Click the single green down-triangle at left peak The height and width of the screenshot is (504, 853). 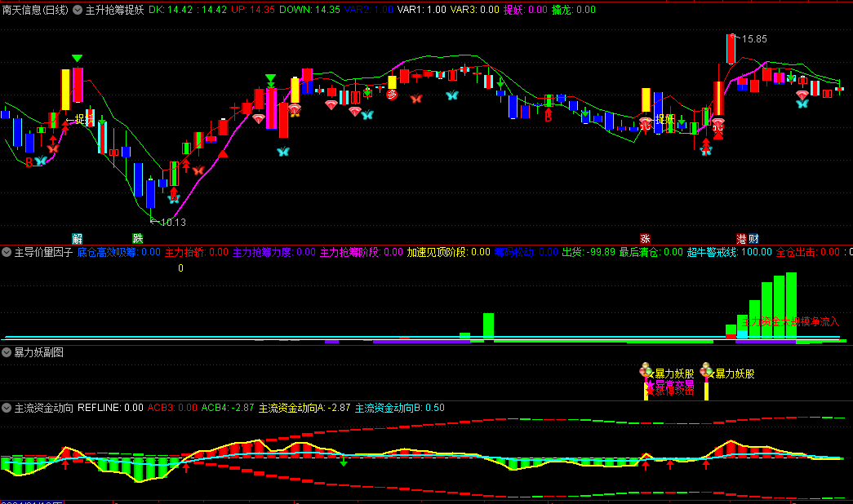(78, 58)
